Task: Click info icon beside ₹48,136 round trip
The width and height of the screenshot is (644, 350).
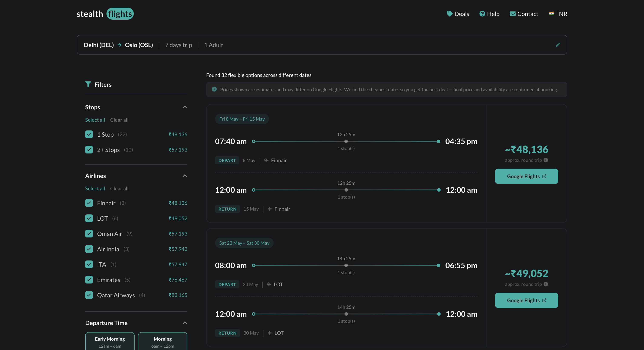Action: click(x=546, y=160)
